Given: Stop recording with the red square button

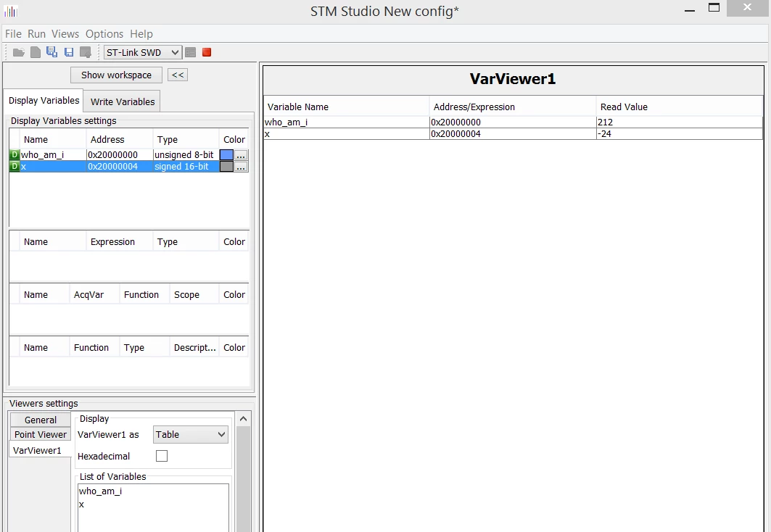Looking at the screenshot, I should point(207,52).
